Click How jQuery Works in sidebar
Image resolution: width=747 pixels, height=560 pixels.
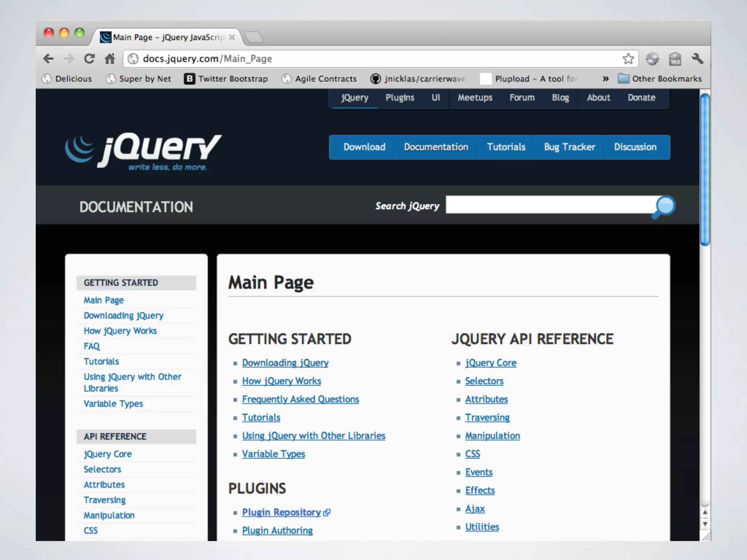point(120,331)
